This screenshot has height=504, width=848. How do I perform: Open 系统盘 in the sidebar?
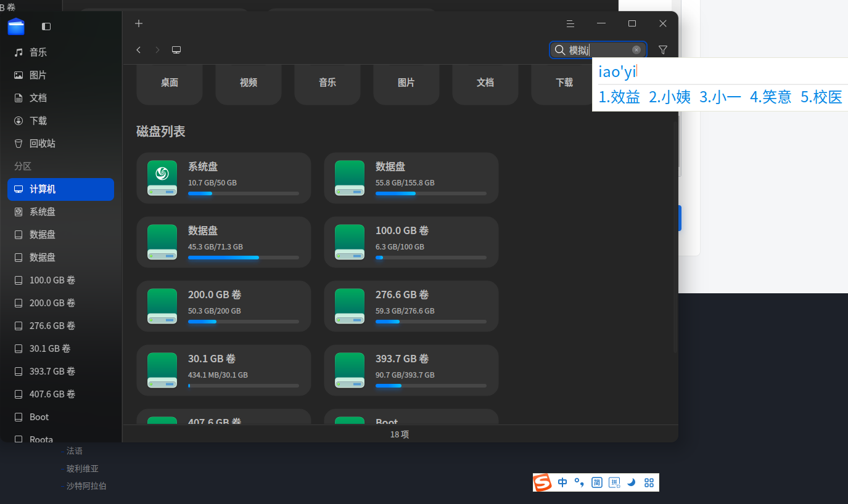point(61,212)
